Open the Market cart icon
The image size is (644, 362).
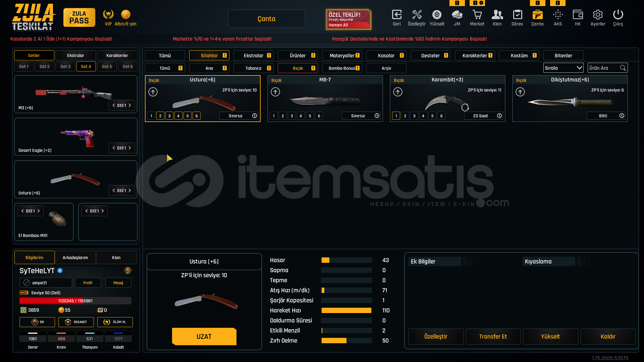click(477, 15)
